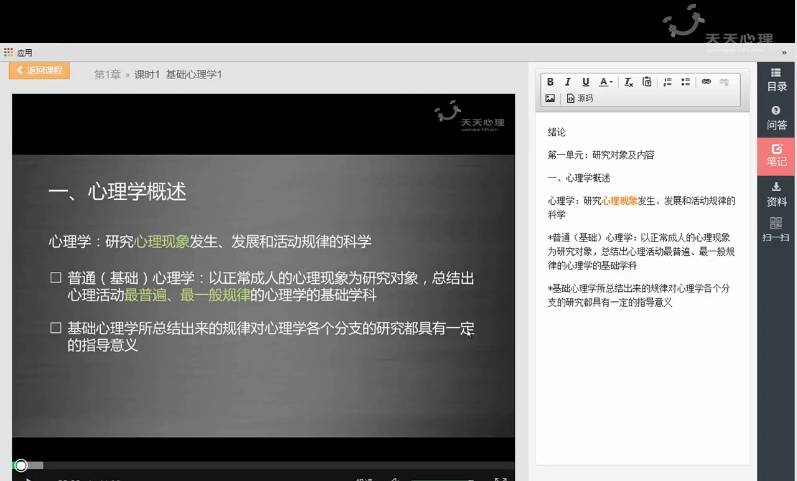This screenshot has height=481, width=797.
Task: Toggle the 源码 source code view
Action: coord(580,98)
